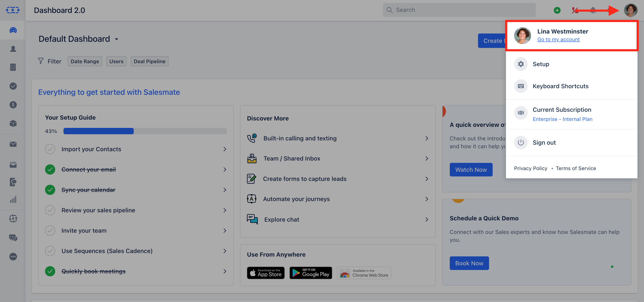Toggle the Import your Contacts check circle

(50, 149)
